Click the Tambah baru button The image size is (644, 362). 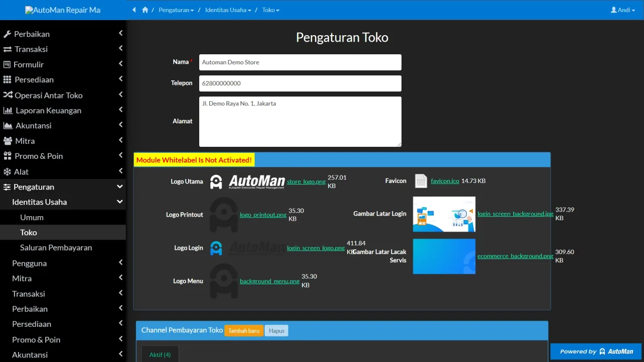coord(244,330)
